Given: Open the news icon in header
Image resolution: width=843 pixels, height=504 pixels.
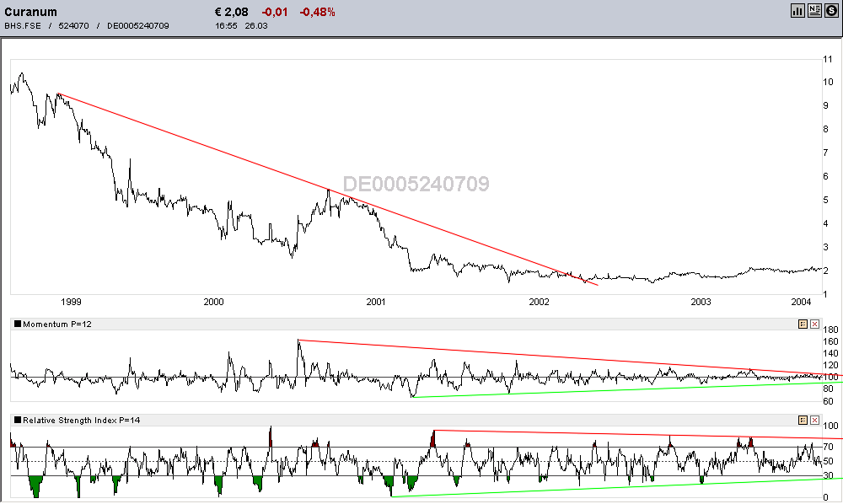Looking at the screenshot, I should (x=814, y=10).
